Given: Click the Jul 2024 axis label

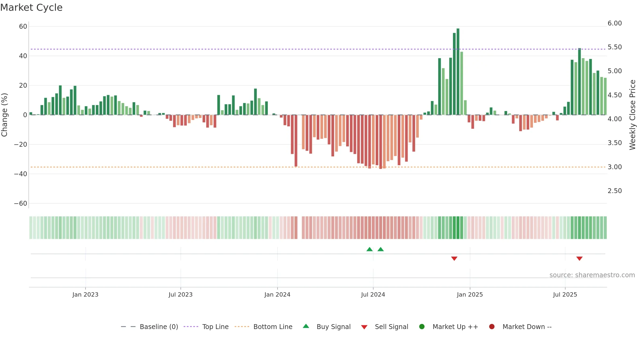Looking at the screenshot, I should (373, 295).
